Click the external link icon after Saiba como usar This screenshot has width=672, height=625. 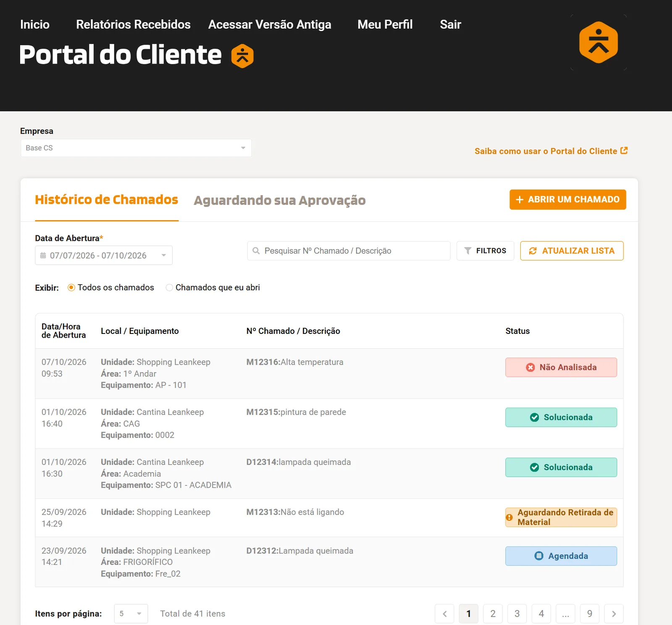pyautogui.click(x=624, y=150)
